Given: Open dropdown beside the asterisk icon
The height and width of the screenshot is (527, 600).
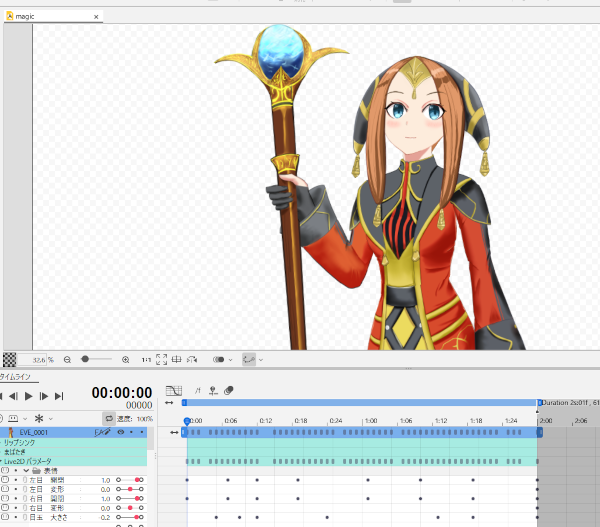Looking at the screenshot, I should tap(51, 419).
